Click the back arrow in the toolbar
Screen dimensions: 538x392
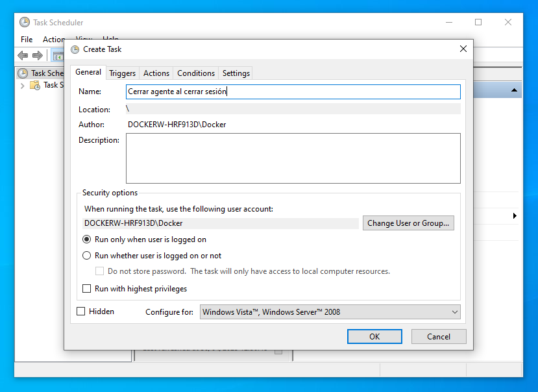(23, 56)
